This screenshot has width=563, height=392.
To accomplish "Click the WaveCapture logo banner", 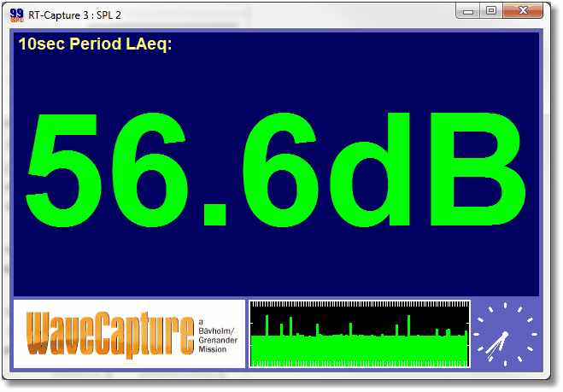I will click(x=129, y=334).
